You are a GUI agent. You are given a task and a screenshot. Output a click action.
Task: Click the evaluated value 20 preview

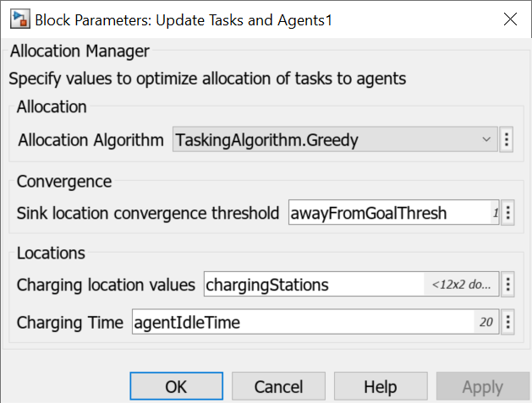pos(485,322)
